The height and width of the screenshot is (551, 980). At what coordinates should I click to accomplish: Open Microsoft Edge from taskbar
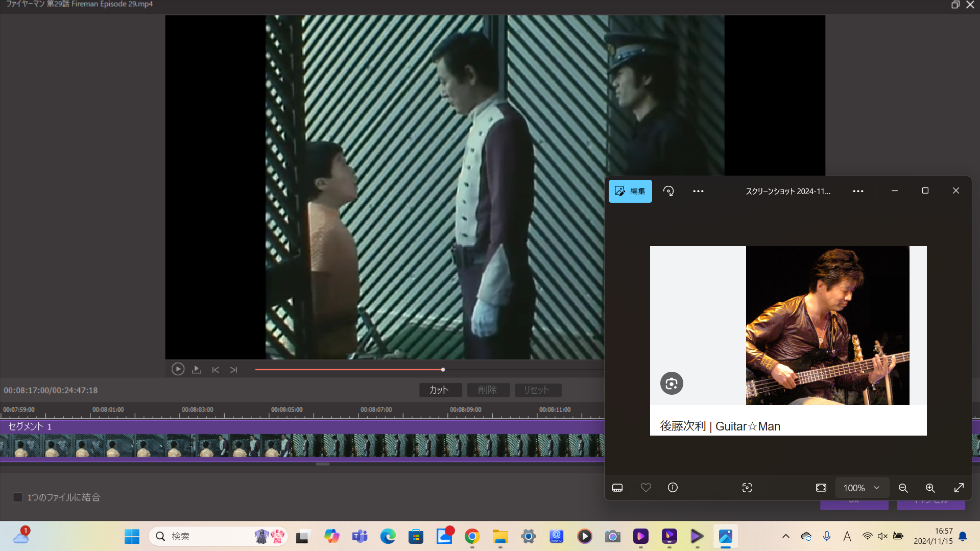(388, 536)
